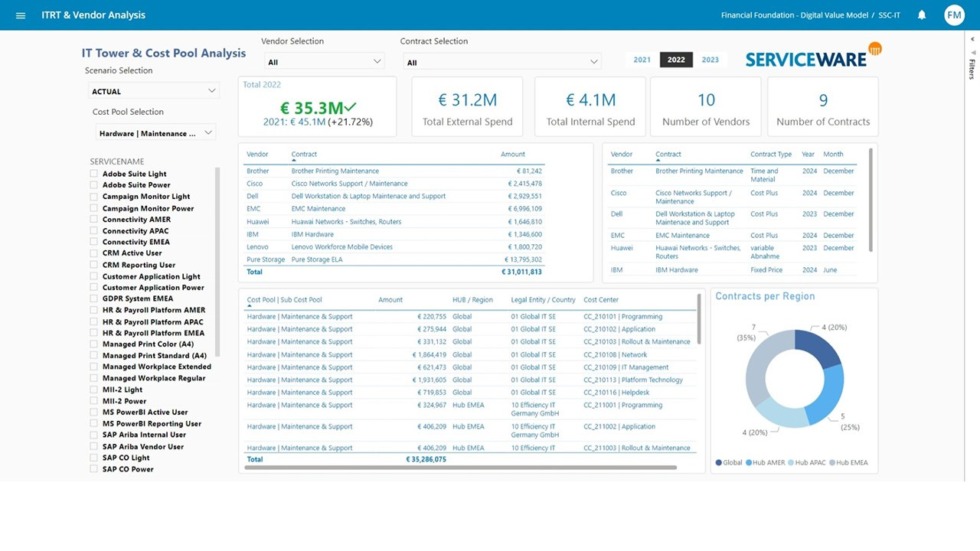Sort vendor table by Amount column
980x551 pixels.
[x=513, y=155]
